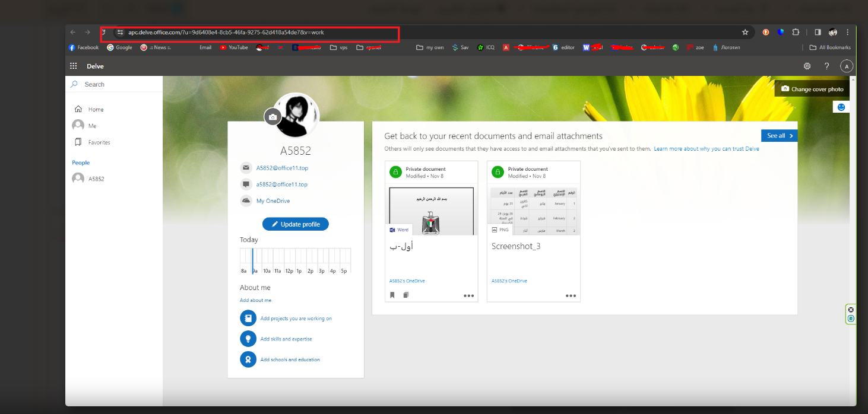Open the Office app launcher waffle
Viewport: 868px width, 414px height.
click(x=74, y=66)
